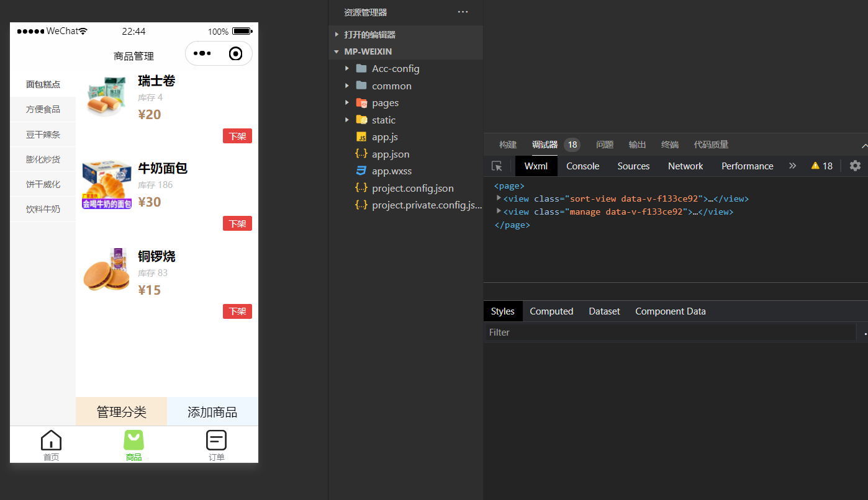868x500 pixels.
Task: Select the Styles pane tab
Action: (x=503, y=311)
